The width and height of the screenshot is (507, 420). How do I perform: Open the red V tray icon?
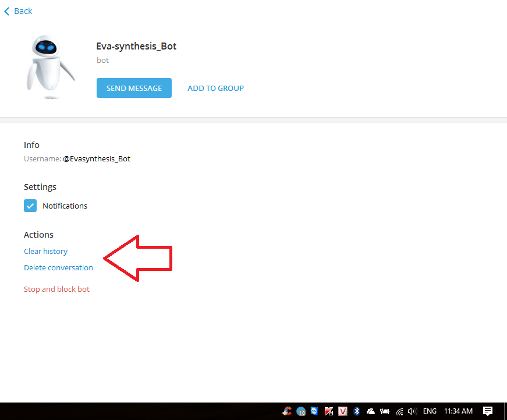[343, 411]
